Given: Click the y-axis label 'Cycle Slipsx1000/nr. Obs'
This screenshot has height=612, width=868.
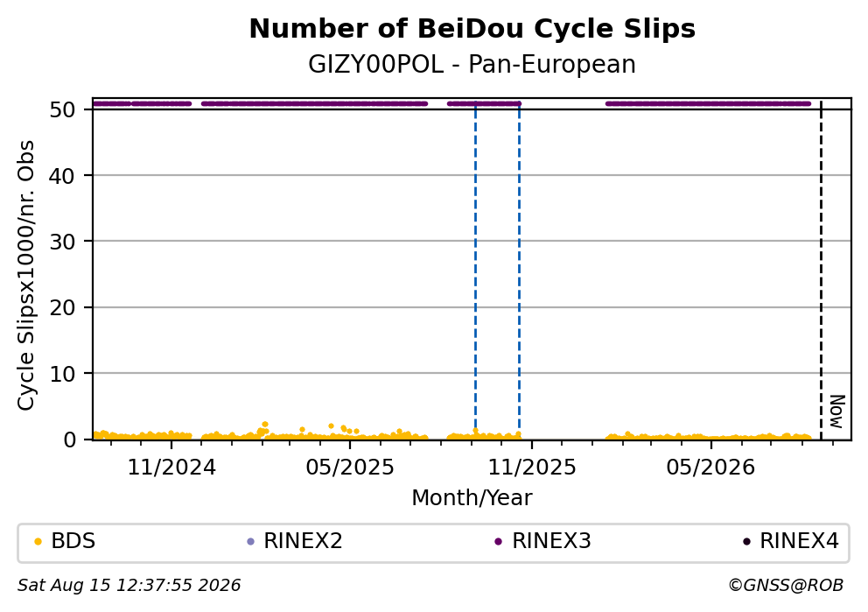Looking at the screenshot, I should tap(26, 275).
